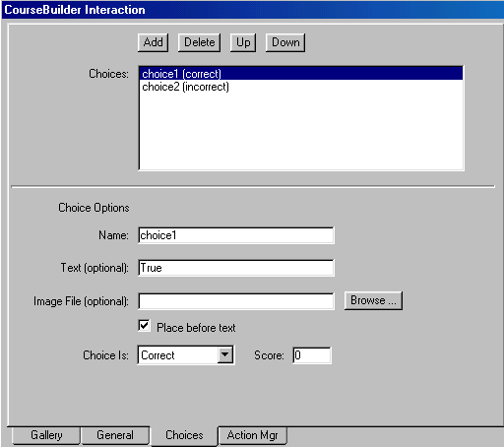The image size is (504, 447).
Task: Go to the Action Mgr tab
Action: tap(252, 435)
